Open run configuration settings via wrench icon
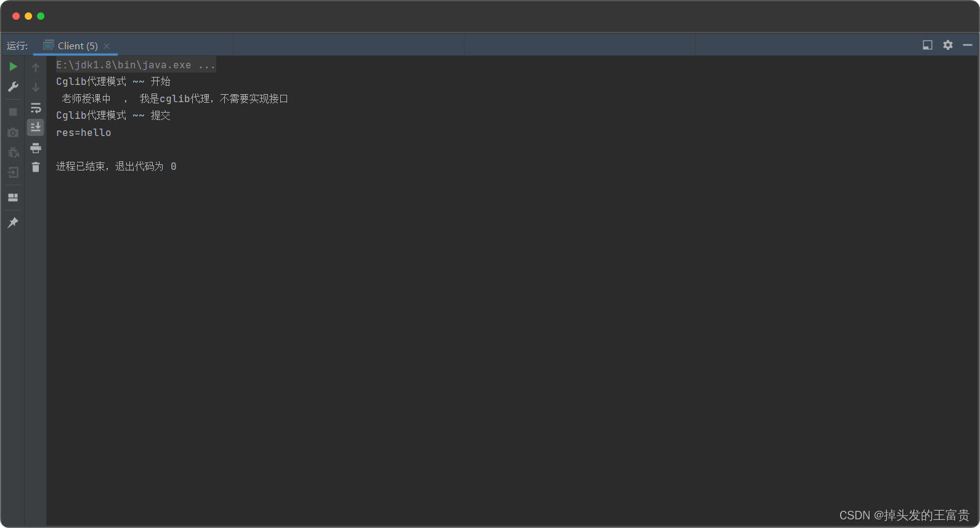The height and width of the screenshot is (528, 980). [x=13, y=87]
